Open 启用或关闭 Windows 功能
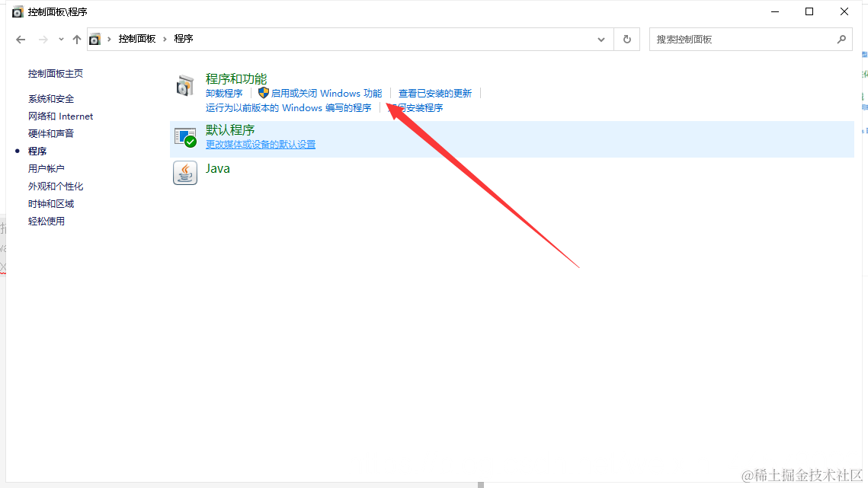The width and height of the screenshot is (868, 488). (327, 94)
